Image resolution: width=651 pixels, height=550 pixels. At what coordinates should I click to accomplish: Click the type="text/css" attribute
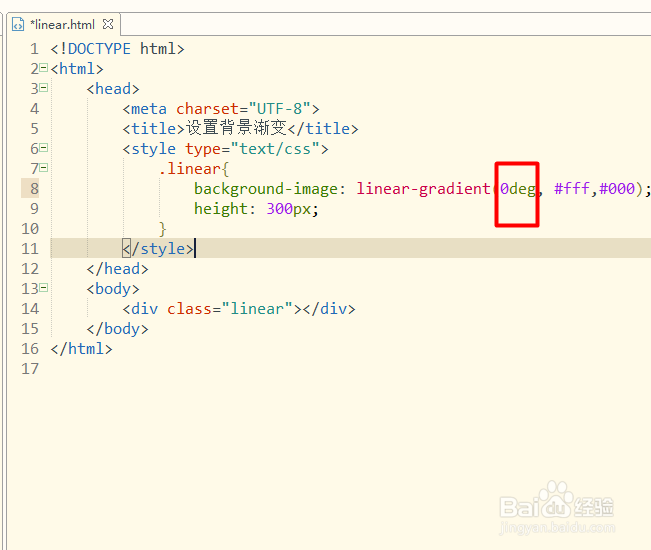252,149
